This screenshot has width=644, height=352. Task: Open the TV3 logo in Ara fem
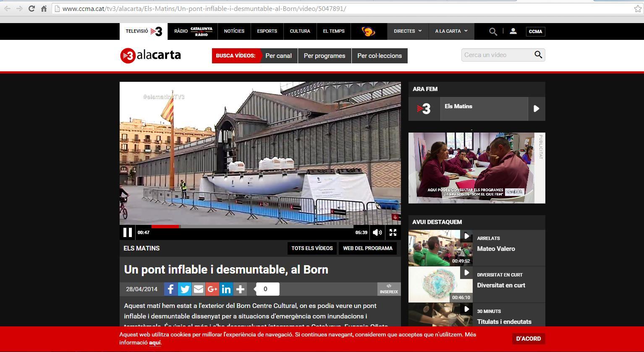(x=424, y=109)
